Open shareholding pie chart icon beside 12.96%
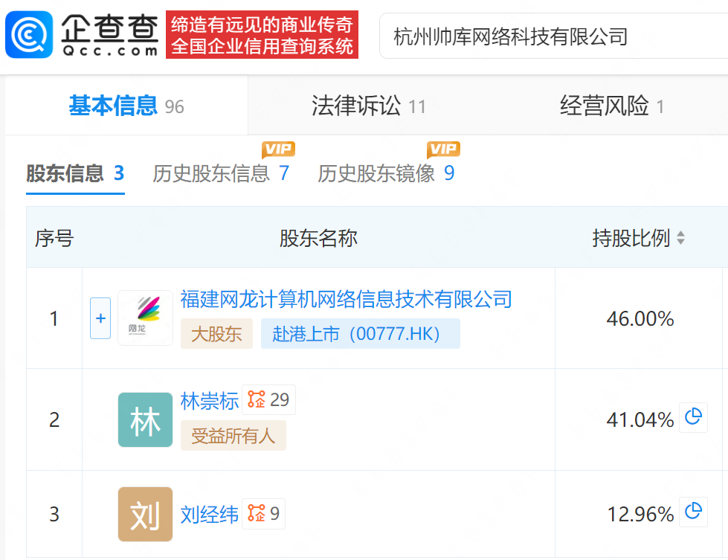This screenshot has height=560, width=728. tap(693, 512)
